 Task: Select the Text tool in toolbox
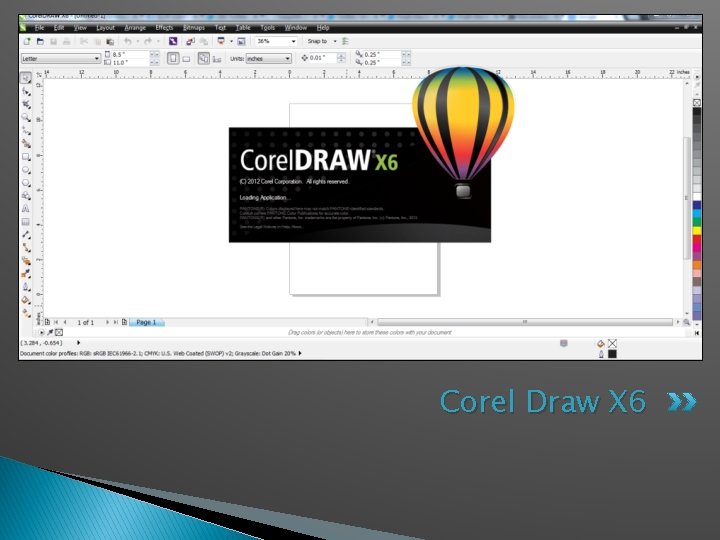point(26,208)
